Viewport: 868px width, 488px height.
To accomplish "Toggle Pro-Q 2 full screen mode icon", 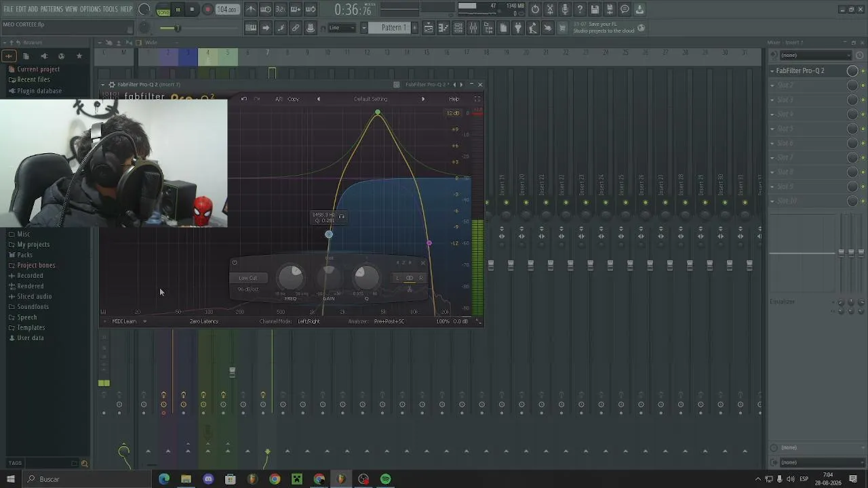I will [x=477, y=99].
